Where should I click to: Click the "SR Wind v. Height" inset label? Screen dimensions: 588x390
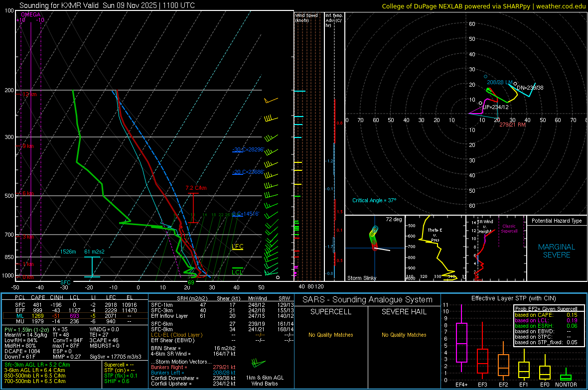[485, 227]
